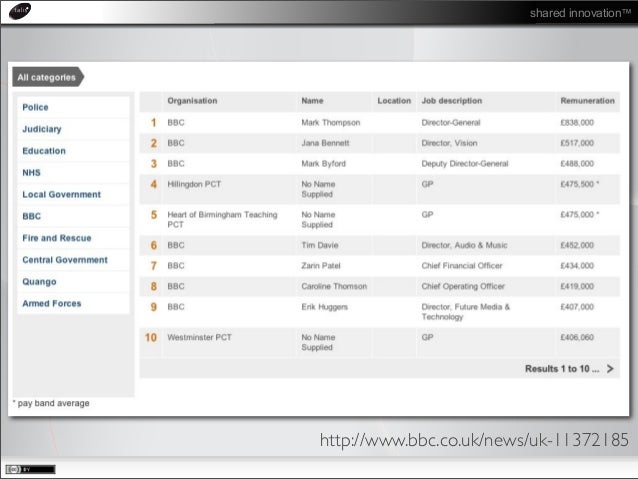Image resolution: width=638 pixels, height=479 pixels.
Task: Click Heart of Birmingham Teaching PCT cell
Action: 222,219
